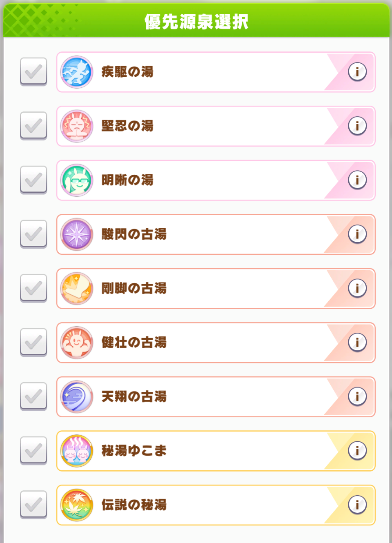Open info for 秘湯ゆこま
Viewport: 392px width, 543px height.
[357, 451]
